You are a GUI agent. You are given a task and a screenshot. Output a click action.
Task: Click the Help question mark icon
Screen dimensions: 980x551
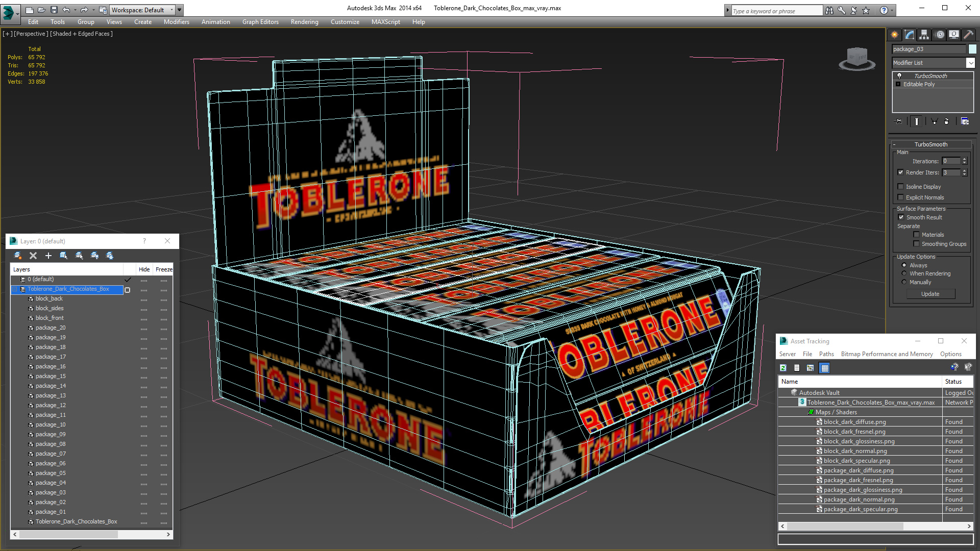point(884,10)
